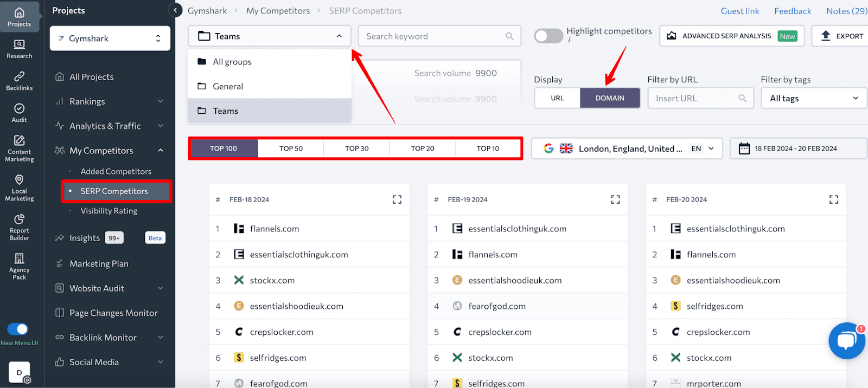
Task: Click the All Projects home icon
Action: (60, 77)
